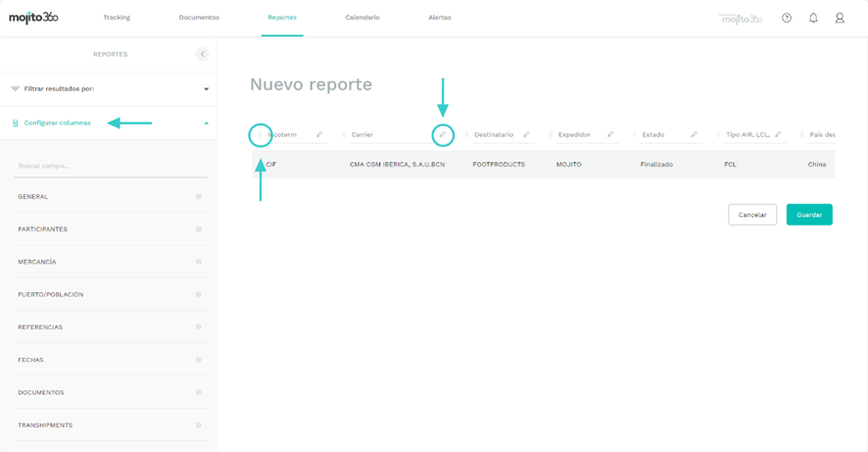The image size is (868, 452).
Task: Click the Mojito 360 logo
Action: 33,18
